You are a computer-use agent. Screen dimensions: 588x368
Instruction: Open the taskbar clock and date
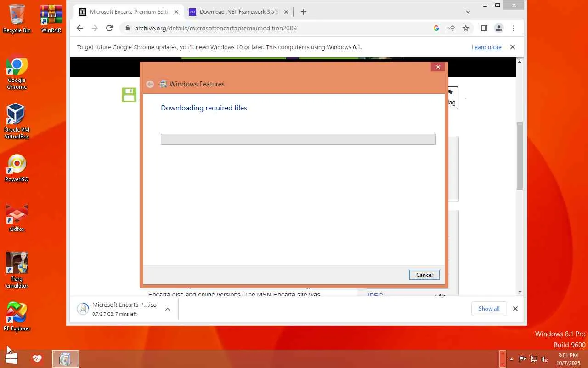click(568, 359)
